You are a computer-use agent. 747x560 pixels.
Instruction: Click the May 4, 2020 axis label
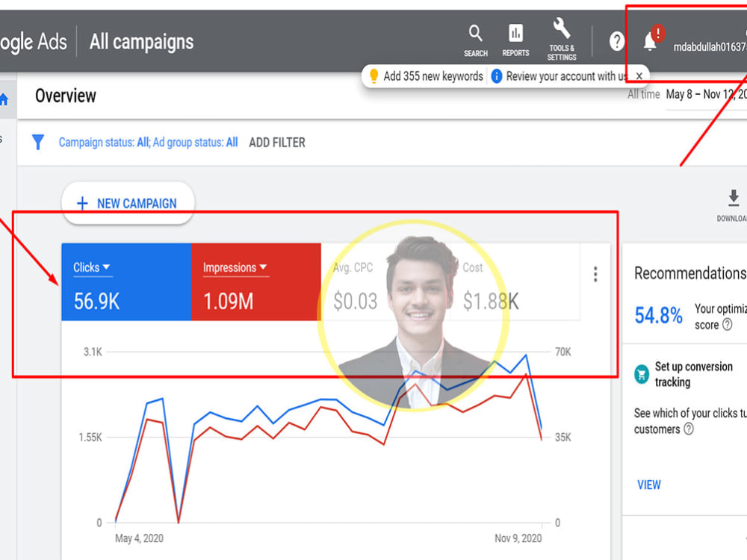tap(139, 538)
